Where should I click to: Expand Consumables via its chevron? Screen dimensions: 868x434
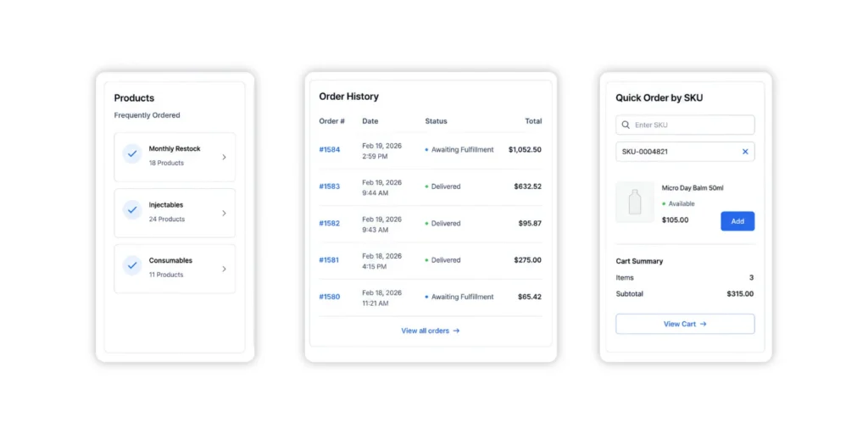[224, 269]
